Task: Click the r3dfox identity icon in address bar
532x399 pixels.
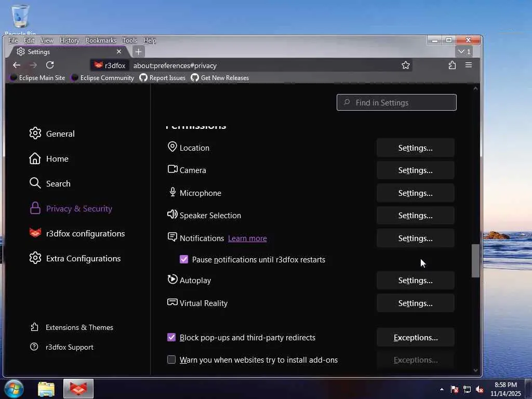Action: (x=110, y=65)
